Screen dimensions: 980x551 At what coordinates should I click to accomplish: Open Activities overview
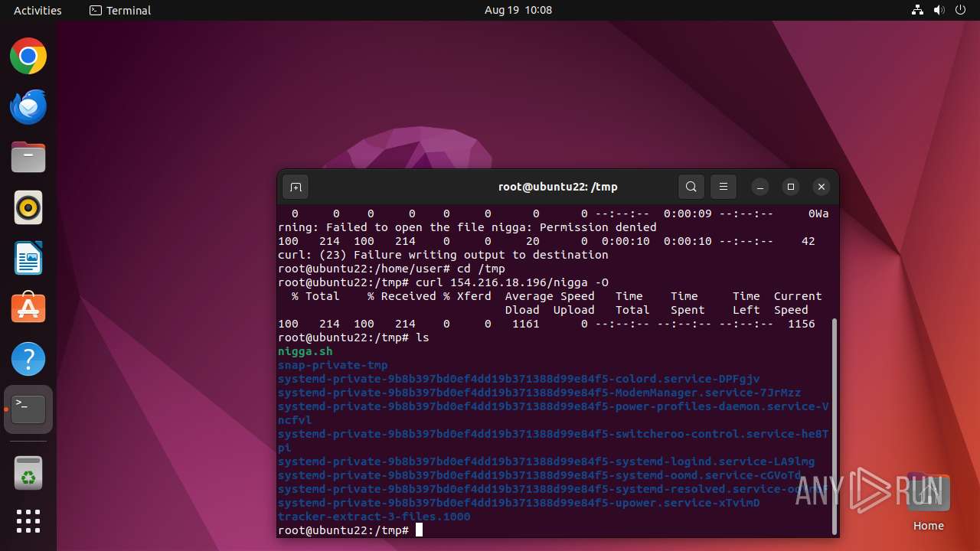[x=38, y=10]
